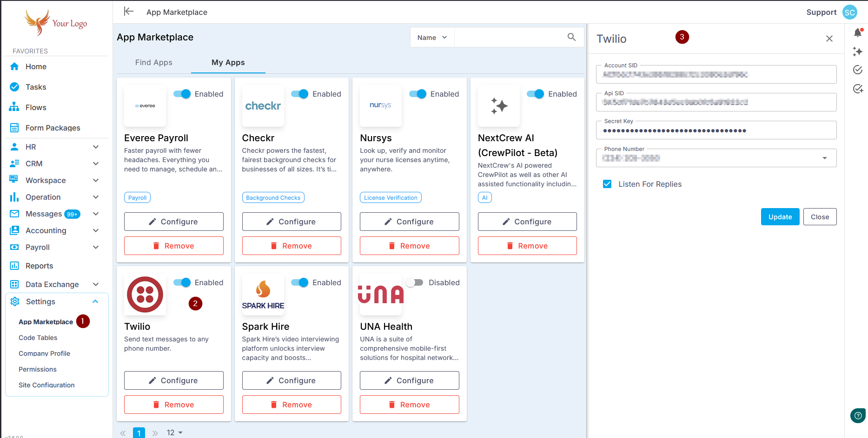Viewport: 868px width, 438px height.
Task: Switch to the Find Apps tab
Action: tap(154, 62)
